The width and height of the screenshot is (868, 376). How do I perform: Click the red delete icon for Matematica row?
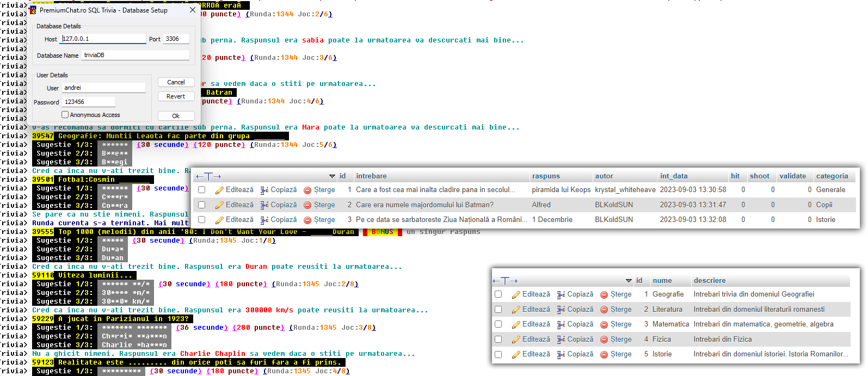point(604,325)
